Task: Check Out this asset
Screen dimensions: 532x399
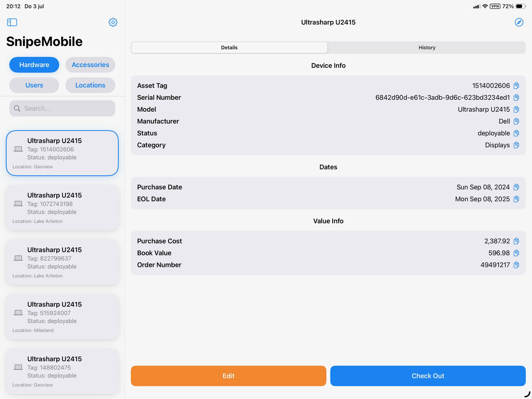Action: point(428,376)
